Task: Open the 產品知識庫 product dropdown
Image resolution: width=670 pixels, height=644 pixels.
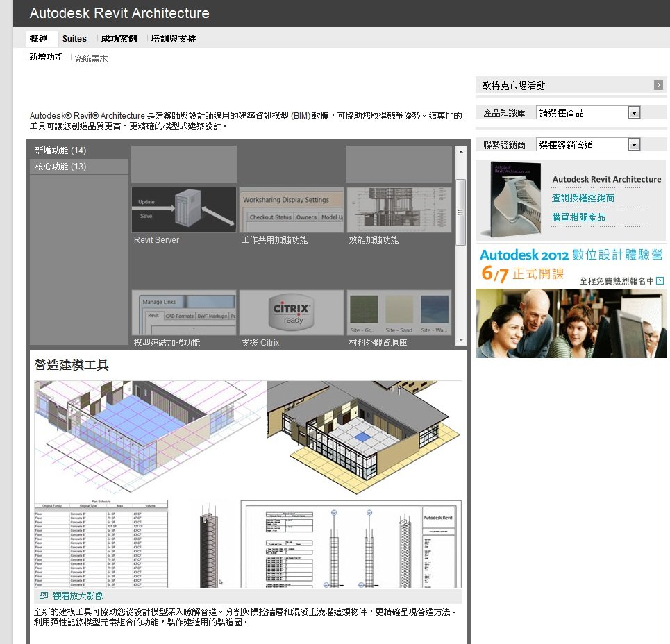Action: (x=588, y=112)
